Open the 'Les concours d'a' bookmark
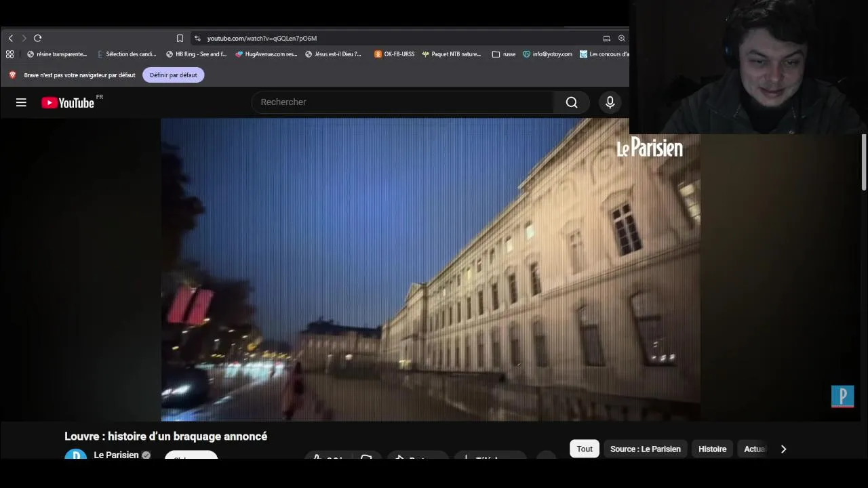This screenshot has height=488, width=868. click(x=604, y=54)
